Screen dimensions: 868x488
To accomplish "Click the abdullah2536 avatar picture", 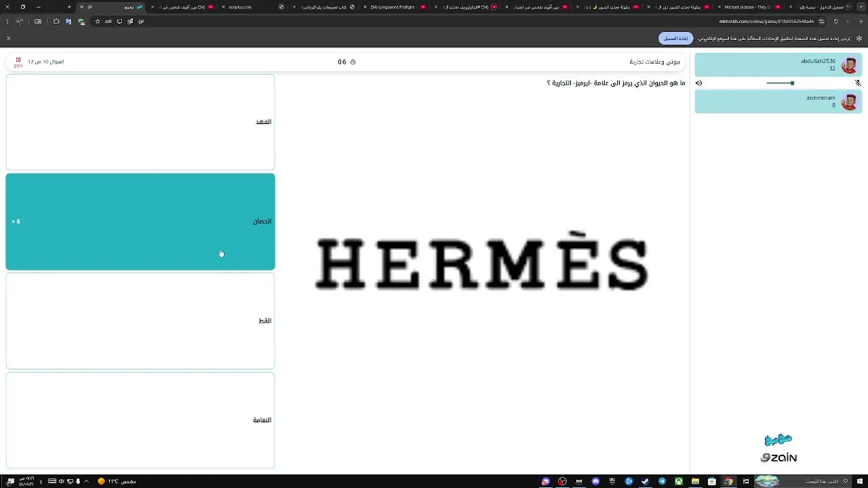I will [x=849, y=65].
